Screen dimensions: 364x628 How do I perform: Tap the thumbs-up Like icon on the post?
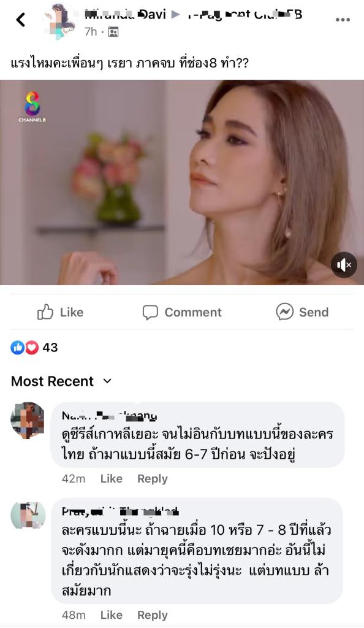[45, 312]
